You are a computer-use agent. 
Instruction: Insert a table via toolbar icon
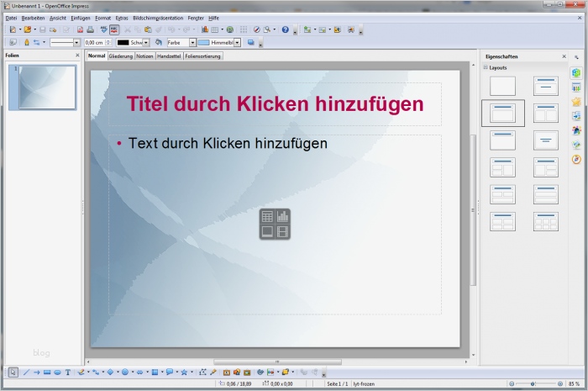point(215,29)
